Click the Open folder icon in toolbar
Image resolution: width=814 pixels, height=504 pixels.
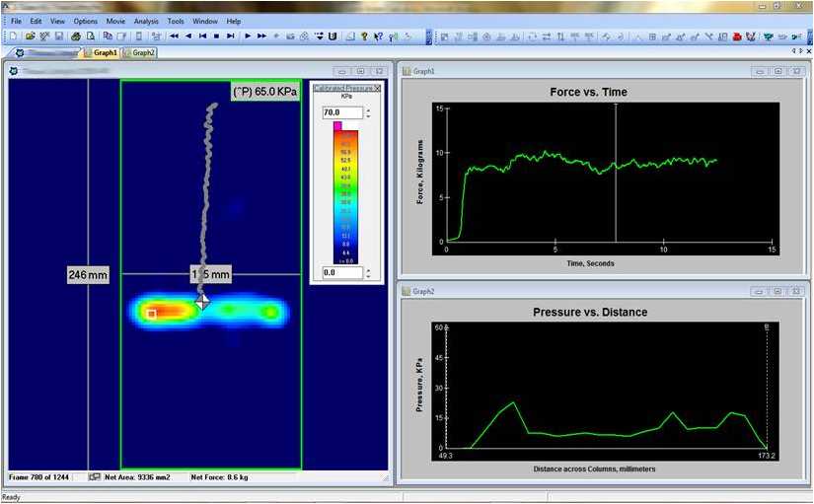pyautogui.click(x=31, y=36)
